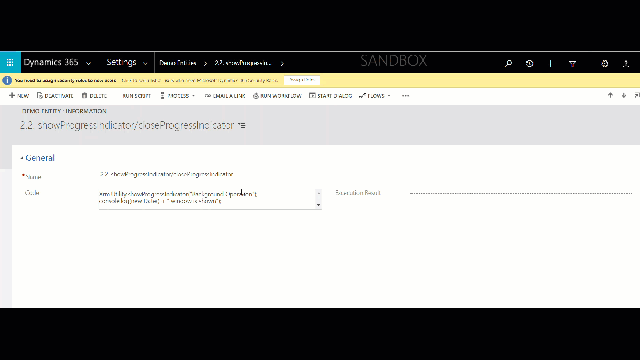The image size is (640, 360).
Task: Click the Code field scroll up arrow
Action: point(318,193)
